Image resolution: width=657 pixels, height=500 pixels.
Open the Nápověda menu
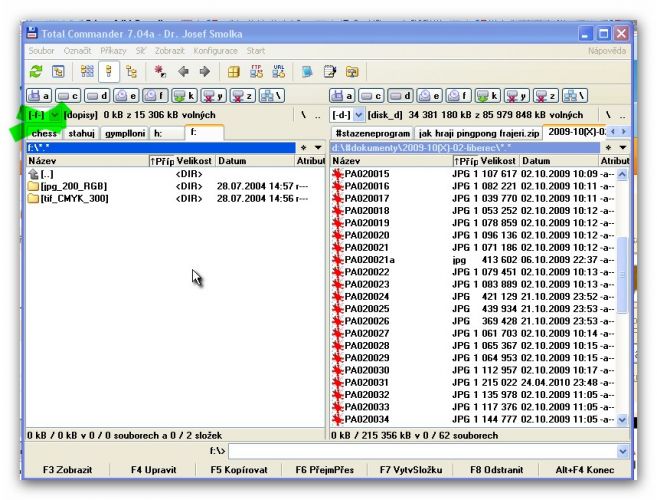tap(607, 51)
